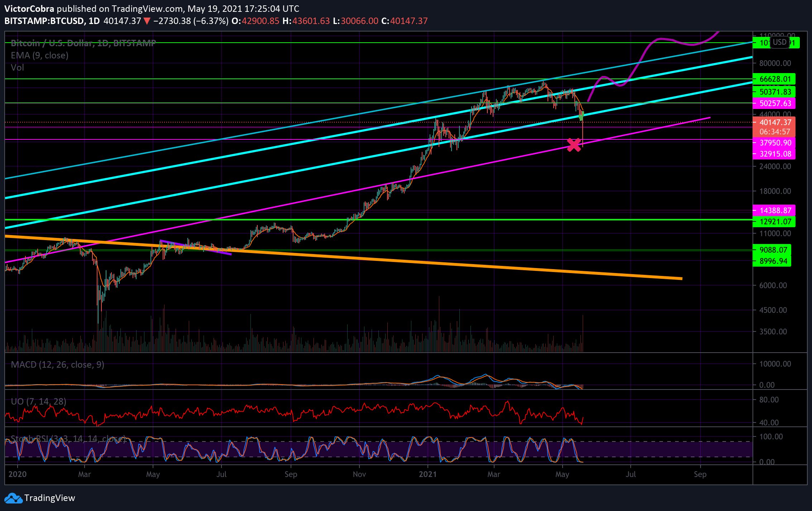Click the 14388.87 magenta price label
The image size is (812, 511).
[x=774, y=210]
